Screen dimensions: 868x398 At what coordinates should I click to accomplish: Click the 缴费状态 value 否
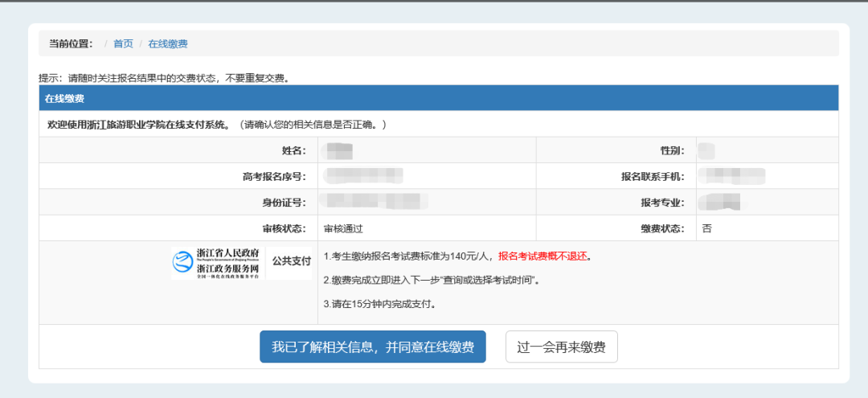pyautogui.click(x=706, y=228)
